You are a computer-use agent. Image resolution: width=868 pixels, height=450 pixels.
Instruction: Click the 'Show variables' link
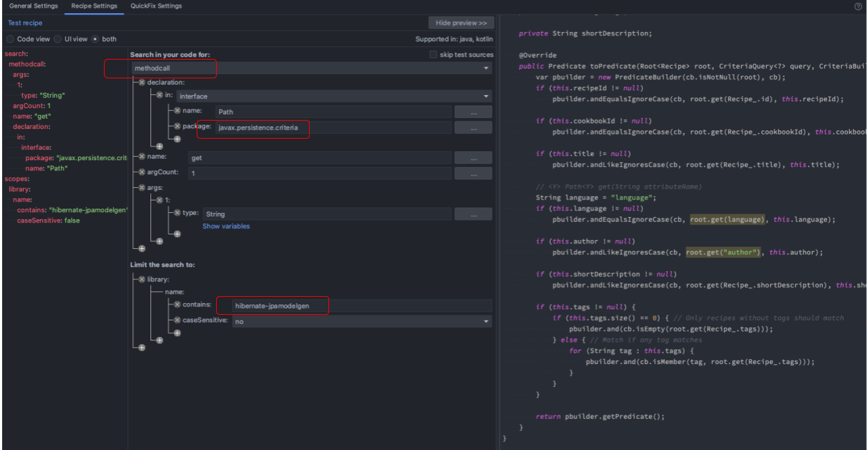(226, 226)
